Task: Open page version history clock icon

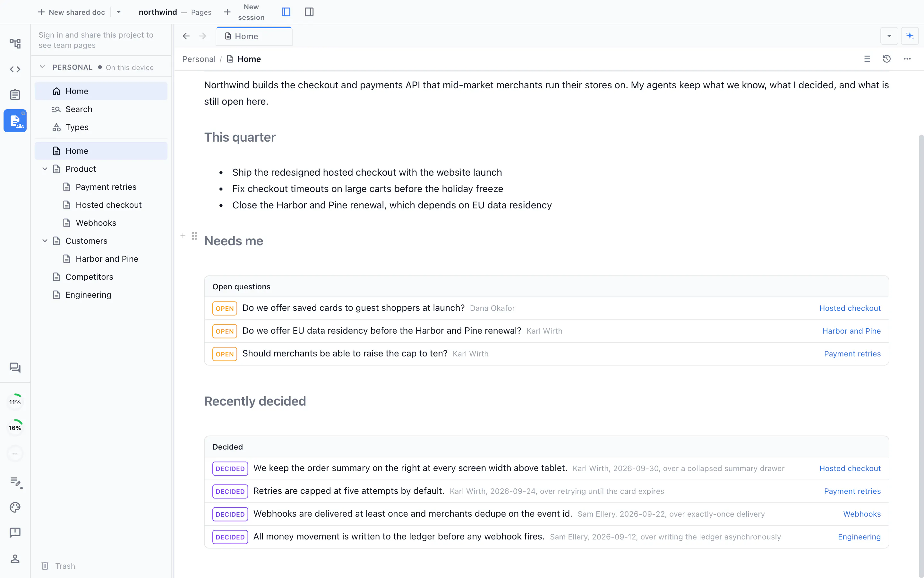Action: [886, 59]
